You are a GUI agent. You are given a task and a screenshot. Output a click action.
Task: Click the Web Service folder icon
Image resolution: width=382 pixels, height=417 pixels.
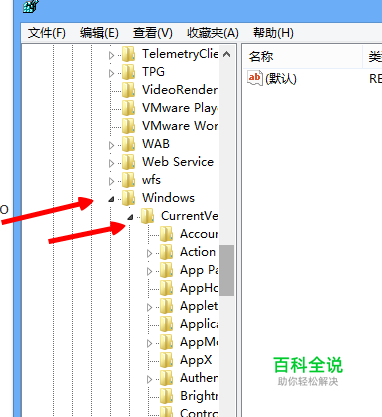coord(128,162)
